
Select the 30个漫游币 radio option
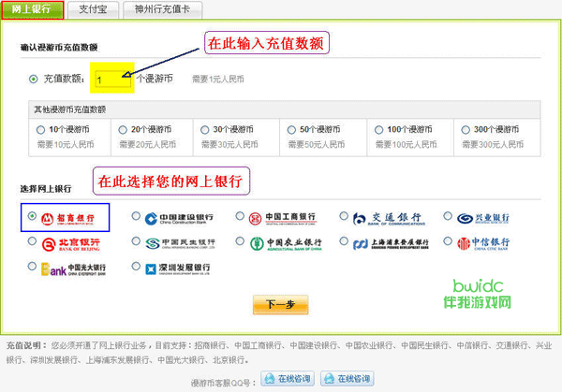204,130
